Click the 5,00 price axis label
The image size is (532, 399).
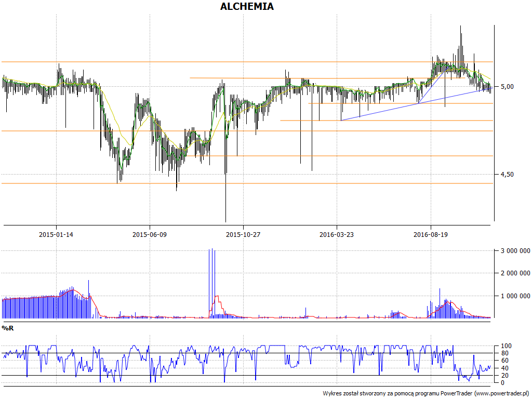pos(507,87)
